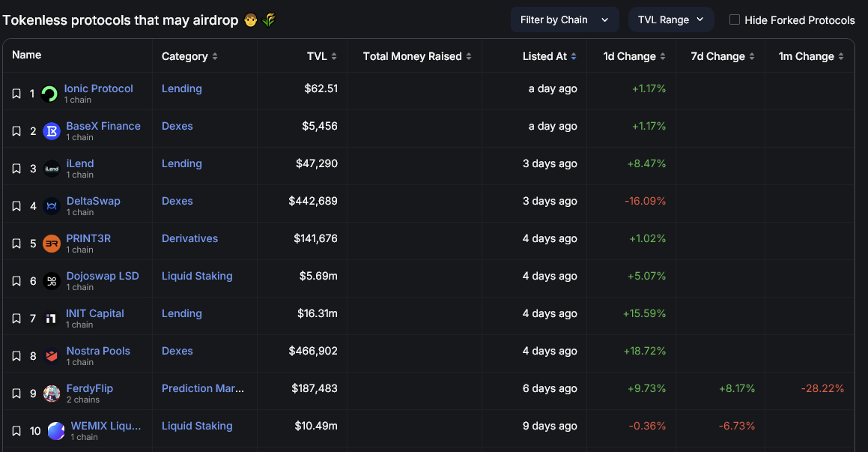Open Nostra Pools protocol link

(99, 352)
